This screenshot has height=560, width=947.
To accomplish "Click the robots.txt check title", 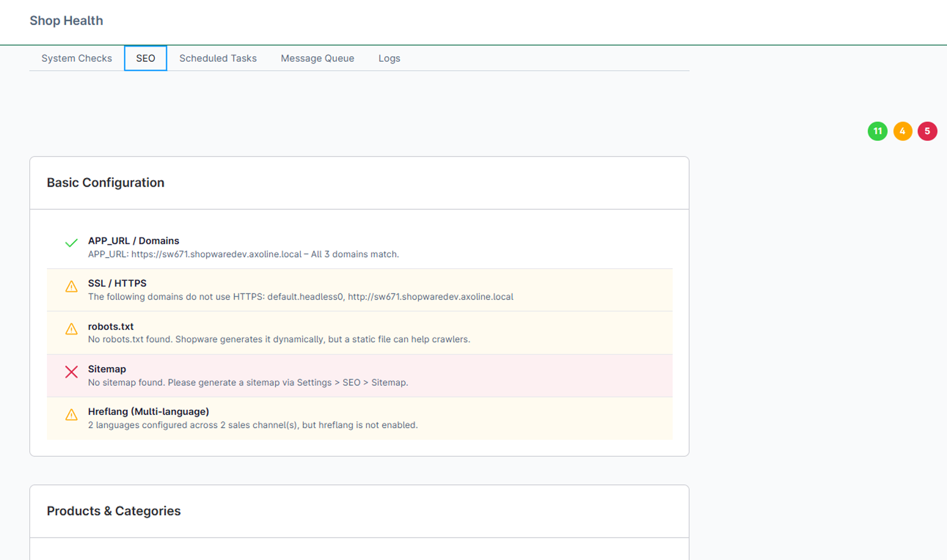I will click(x=111, y=326).
